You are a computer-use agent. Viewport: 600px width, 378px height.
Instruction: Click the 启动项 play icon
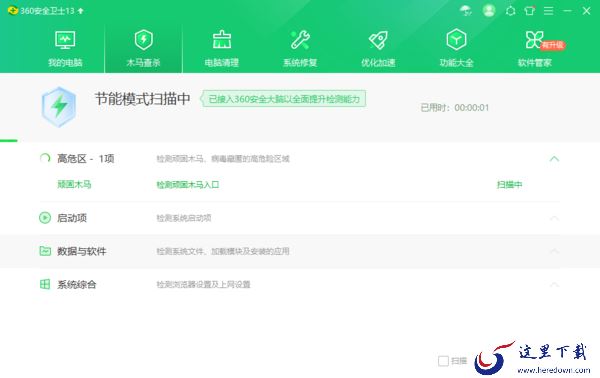click(45, 218)
